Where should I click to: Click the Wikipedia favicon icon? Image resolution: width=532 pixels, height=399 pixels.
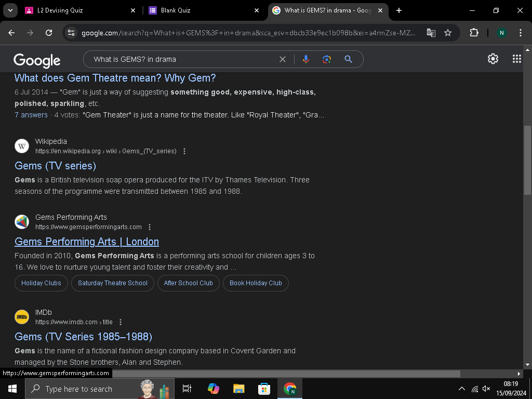tap(22, 146)
